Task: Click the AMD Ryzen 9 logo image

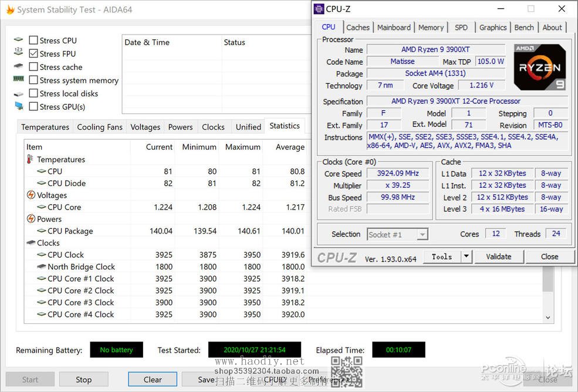Action: pos(540,67)
